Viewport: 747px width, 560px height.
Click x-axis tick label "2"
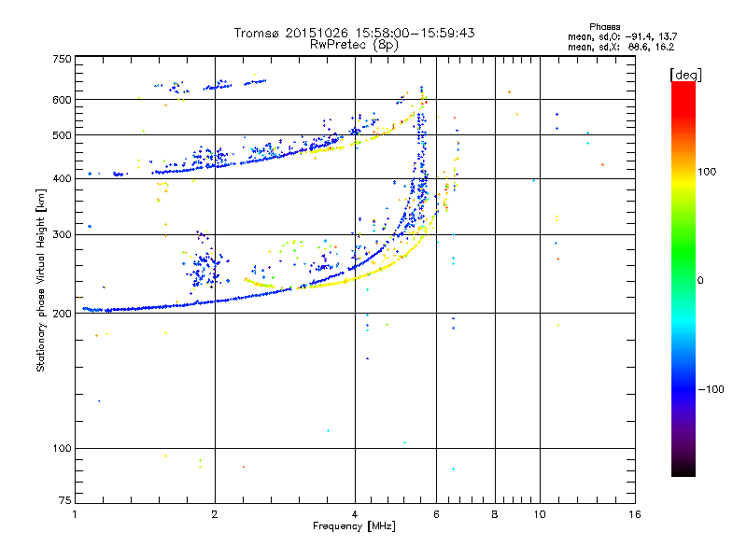(x=215, y=514)
